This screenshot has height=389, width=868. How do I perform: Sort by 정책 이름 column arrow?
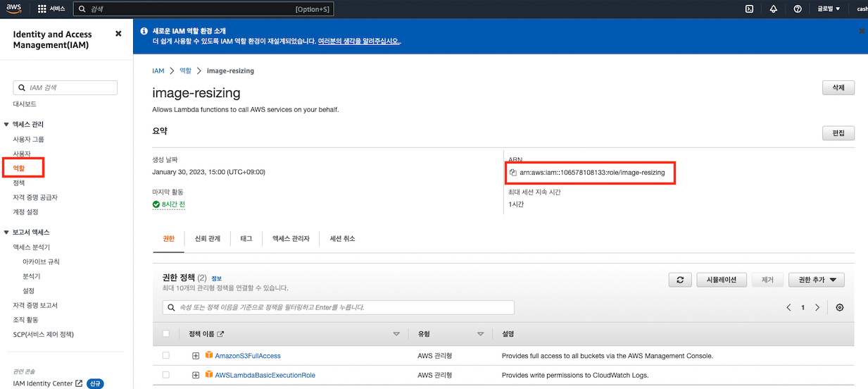pos(396,334)
